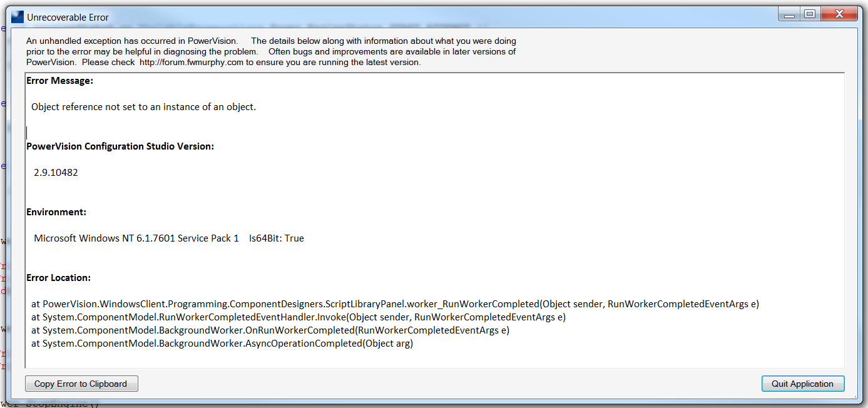Minimize the Unrecoverable Error window
Screen dimensions: 868x408
coord(789,14)
